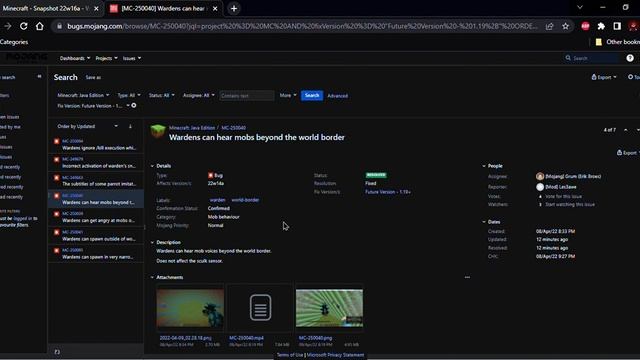Open a new browser tab

tap(234, 8)
